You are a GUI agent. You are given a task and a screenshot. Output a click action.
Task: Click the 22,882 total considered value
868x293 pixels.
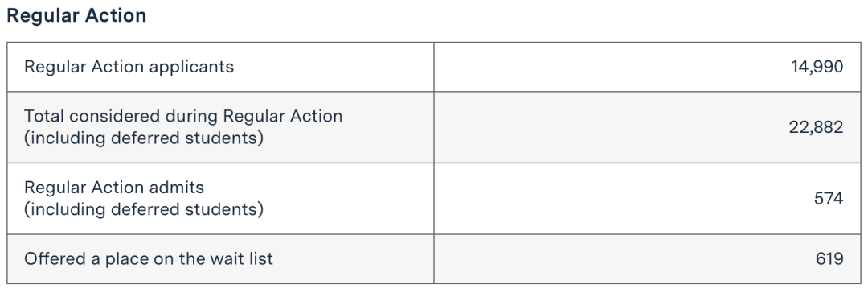[x=816, y=127]
